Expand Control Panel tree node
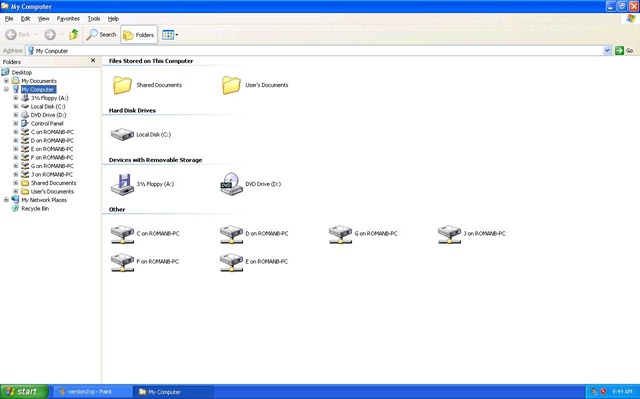 tap(16, 123)
